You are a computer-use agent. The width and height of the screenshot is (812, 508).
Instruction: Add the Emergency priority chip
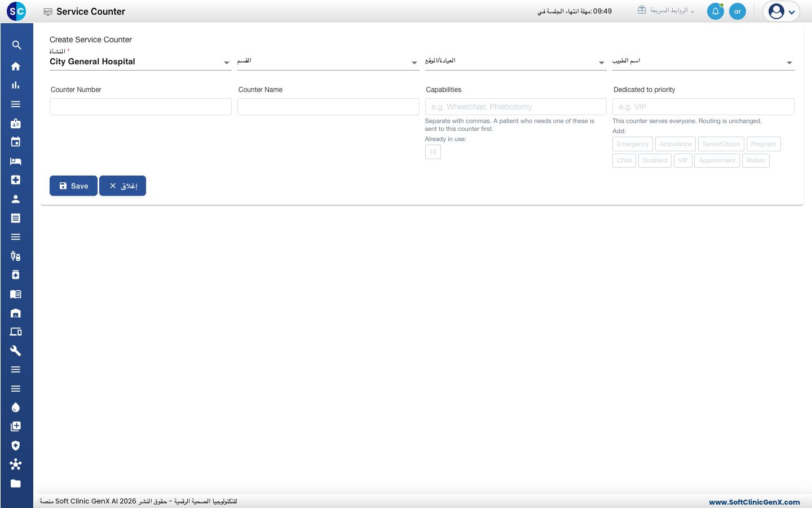(633, 144)
